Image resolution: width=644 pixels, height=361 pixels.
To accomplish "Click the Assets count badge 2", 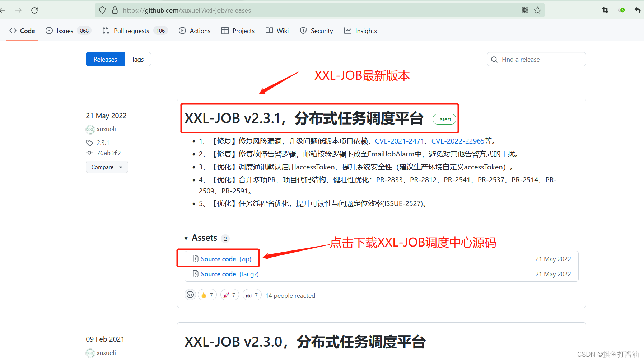I will coord(225,239).
